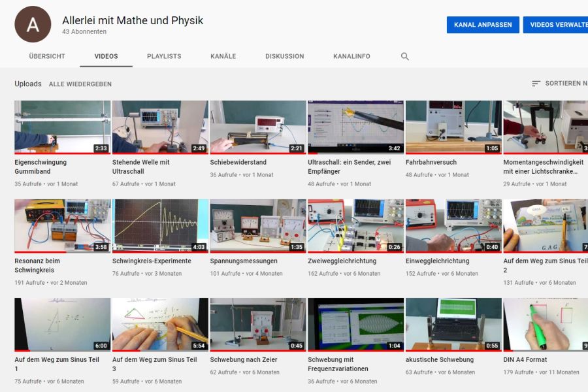Open Schwebung mit Frequenzvariationen thumbnail
Screen dimensions: 588x392
(356, 325)
